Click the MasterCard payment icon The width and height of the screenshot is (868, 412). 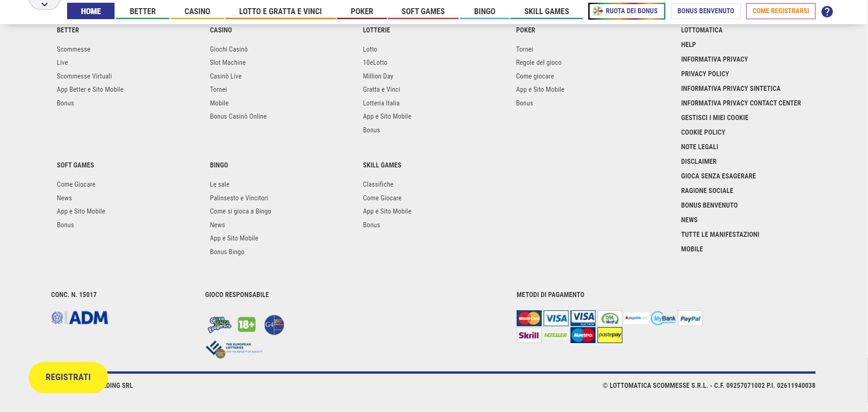pos(529,318)
